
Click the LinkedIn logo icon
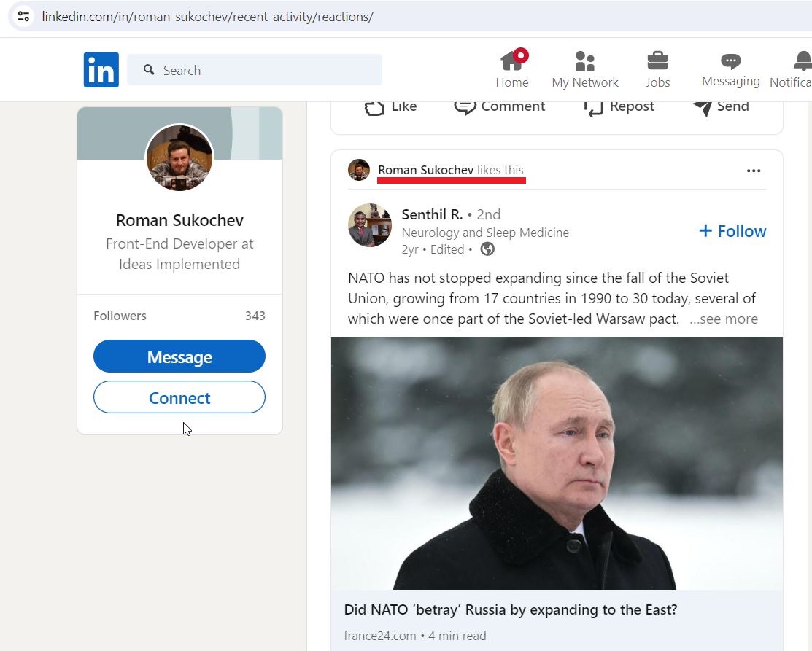click(x=101, y=70)
